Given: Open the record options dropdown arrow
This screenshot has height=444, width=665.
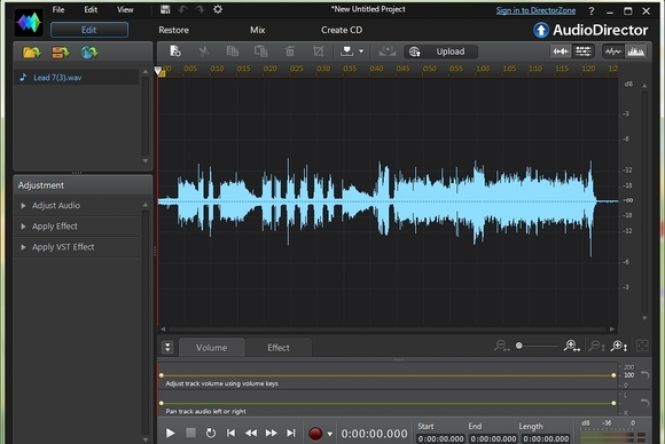Looking at the screenshot, I should [x=330, y=434].
